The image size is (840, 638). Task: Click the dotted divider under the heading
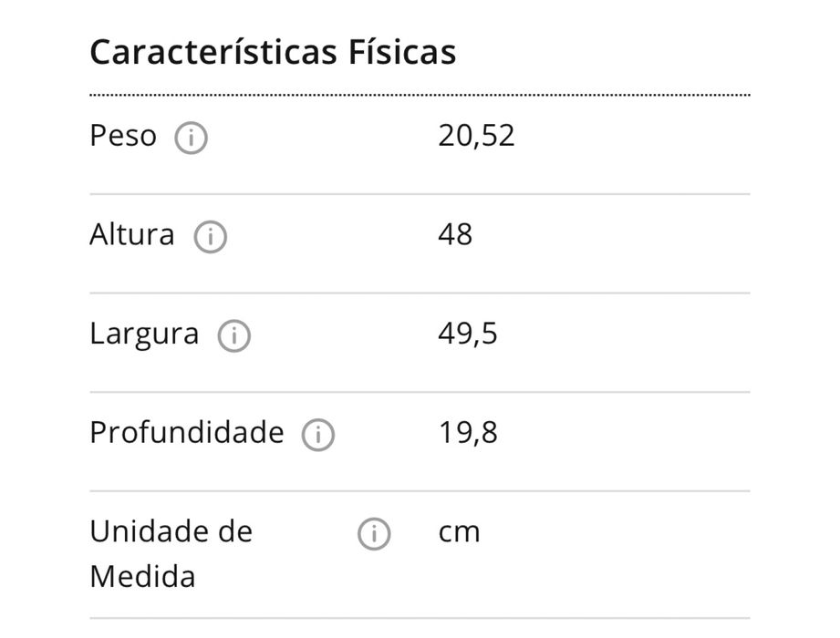pyautogui.click(x=420, y=95)
